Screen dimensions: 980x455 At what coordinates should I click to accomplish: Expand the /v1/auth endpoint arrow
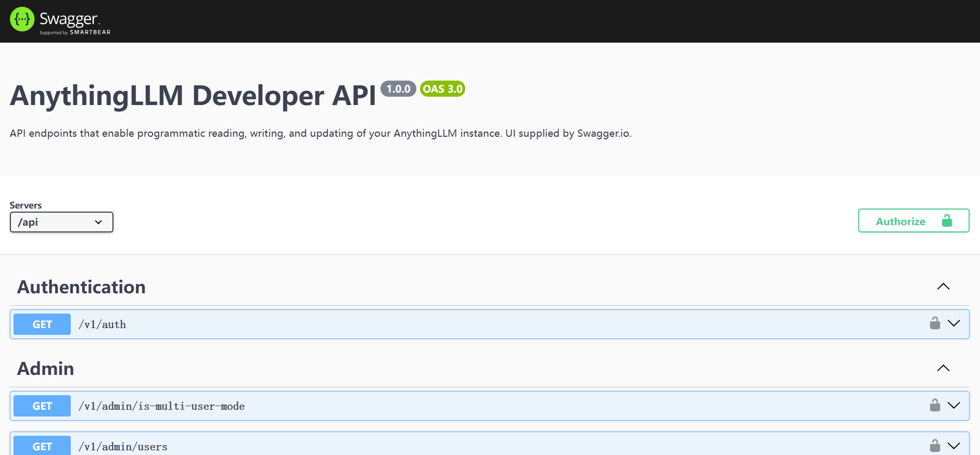pos(953,323)
